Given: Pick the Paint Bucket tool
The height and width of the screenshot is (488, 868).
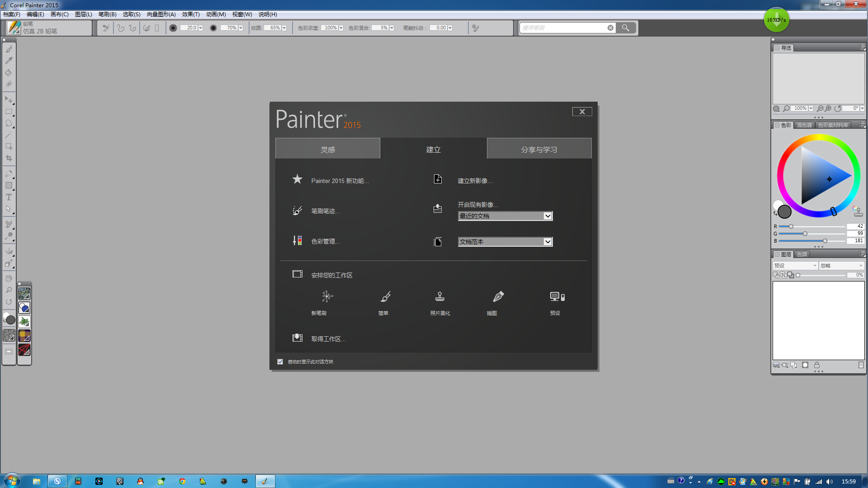Looking at the screenshot, I should point(9,72).
